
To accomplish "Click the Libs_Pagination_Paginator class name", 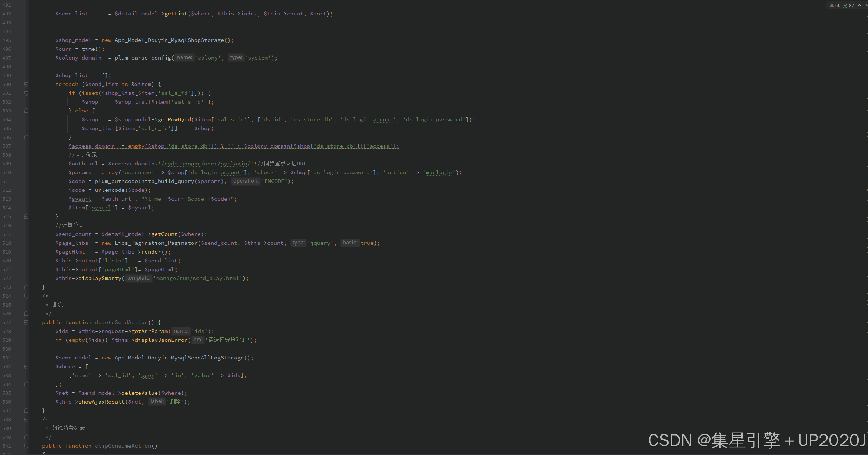I will [x=156, y=243].
